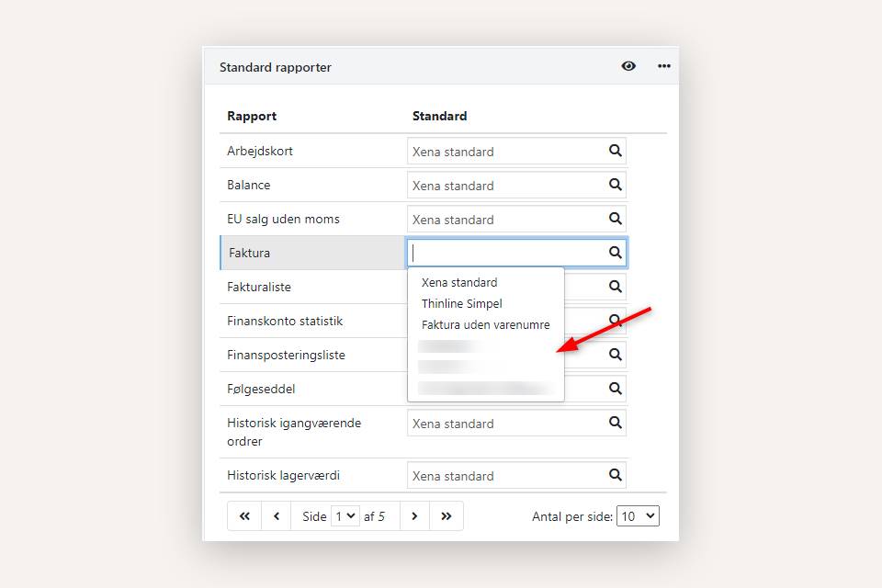
Task: Open the page number dropdown
Action: (345, 516)
